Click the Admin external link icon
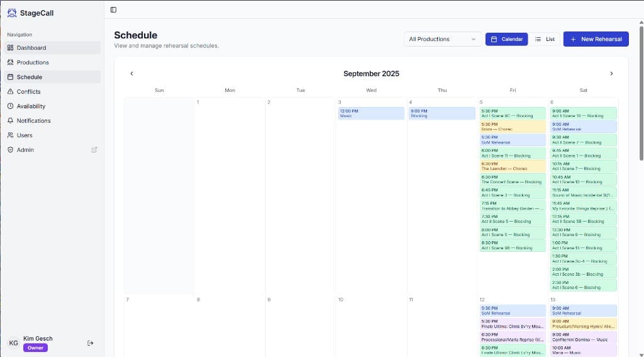The image size is (644, 357). click(94, 150)
